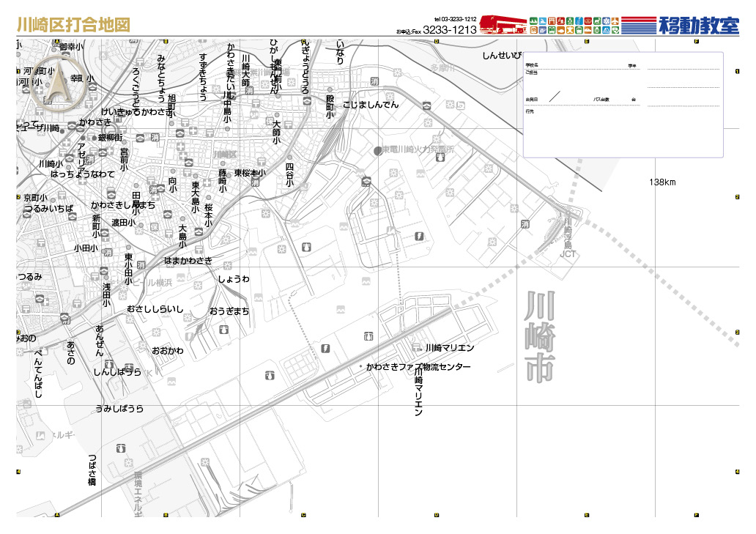Click the 138km distance label

[x=662, y=182]
